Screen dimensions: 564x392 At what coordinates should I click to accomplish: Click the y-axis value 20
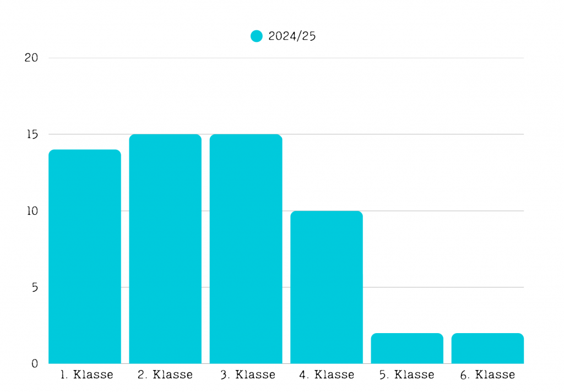[x=31, y=58]
